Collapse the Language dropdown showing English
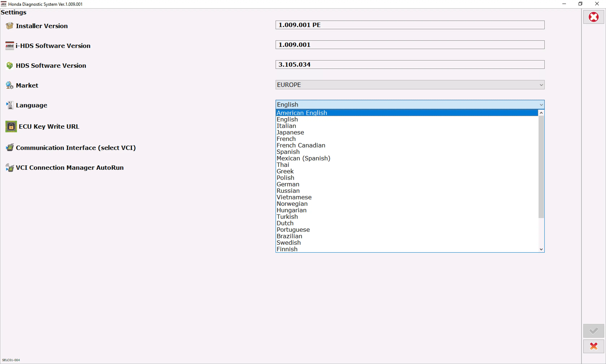 410,105
